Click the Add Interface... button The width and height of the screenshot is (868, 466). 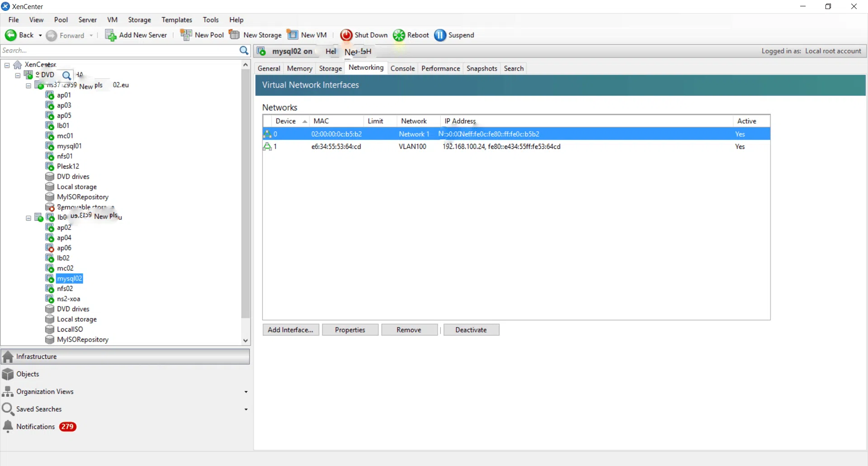[x=291, y=330]
